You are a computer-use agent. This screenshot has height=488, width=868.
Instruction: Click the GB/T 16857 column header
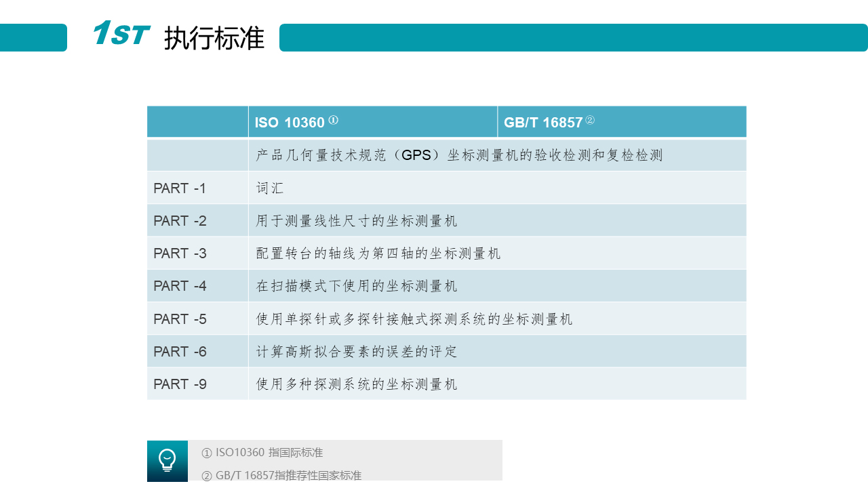tap(622, 122)
